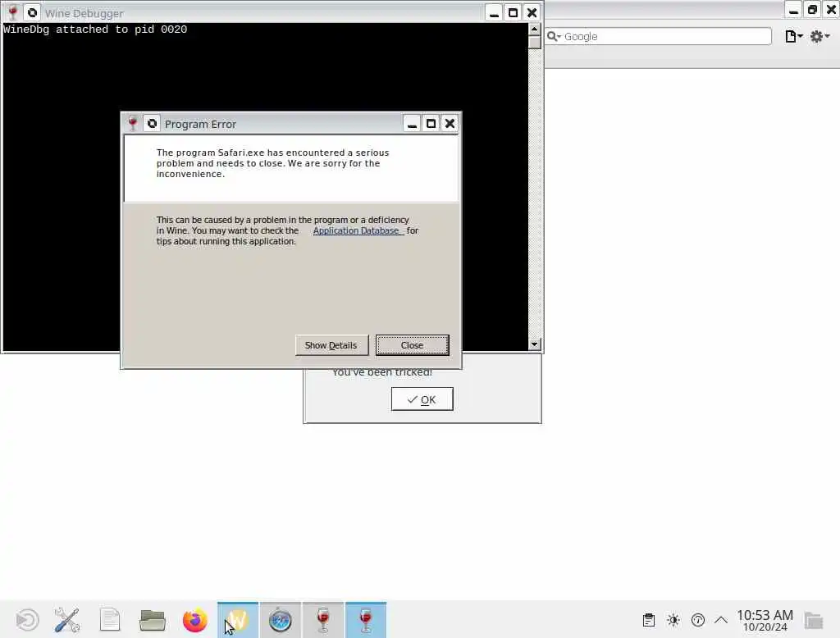Open the file manager folder in taskbar

point(152,620)
